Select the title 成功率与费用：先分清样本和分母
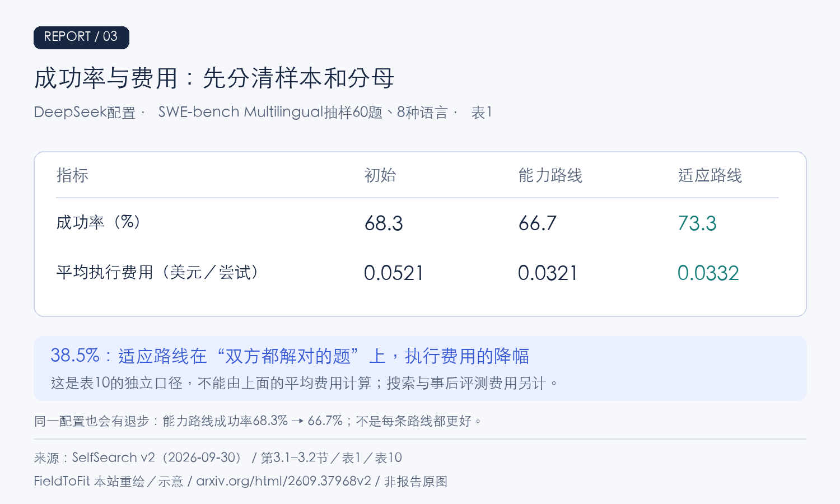840x504 pixels. click(214, 78)
